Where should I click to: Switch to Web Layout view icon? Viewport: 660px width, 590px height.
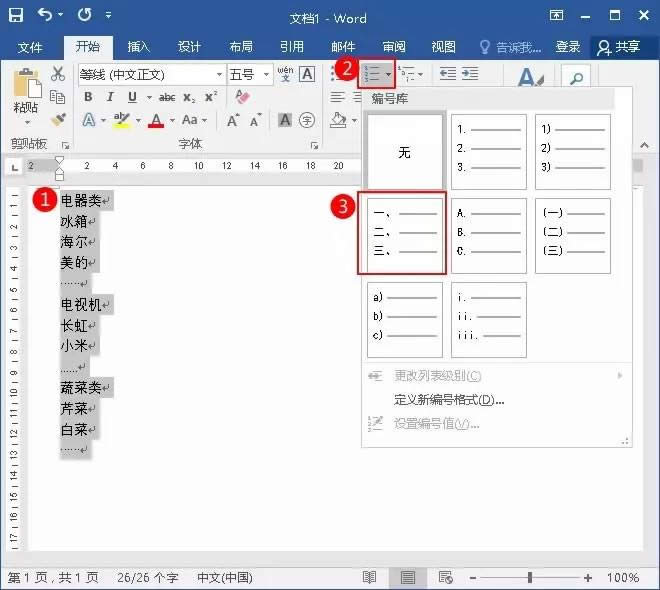(444, 578)
